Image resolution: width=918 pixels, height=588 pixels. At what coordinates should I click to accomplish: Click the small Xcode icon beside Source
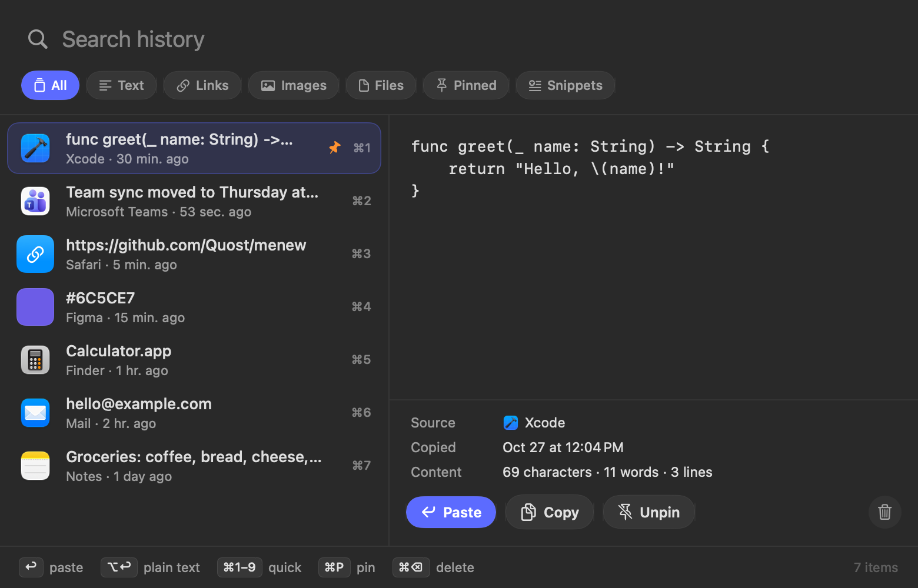(510, 423)
